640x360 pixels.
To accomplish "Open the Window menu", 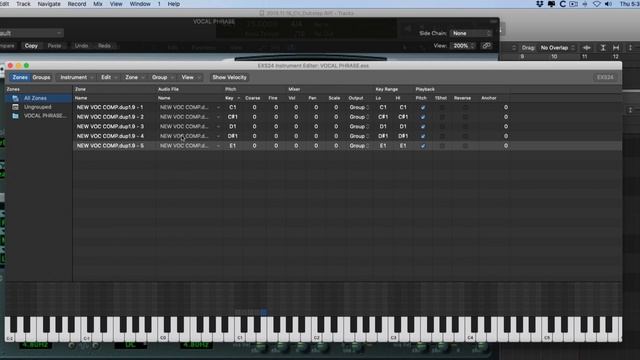I will click(x=140, y=4).
